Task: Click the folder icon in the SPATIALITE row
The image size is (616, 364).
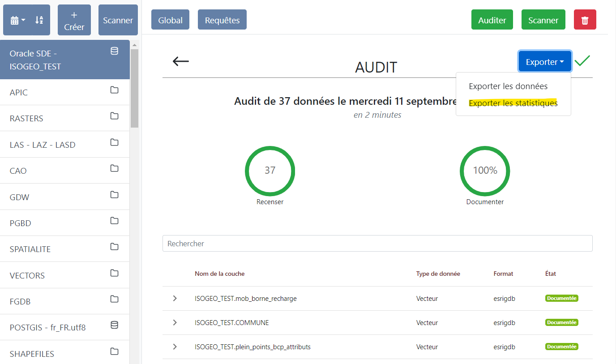Action: coord(114,247)
